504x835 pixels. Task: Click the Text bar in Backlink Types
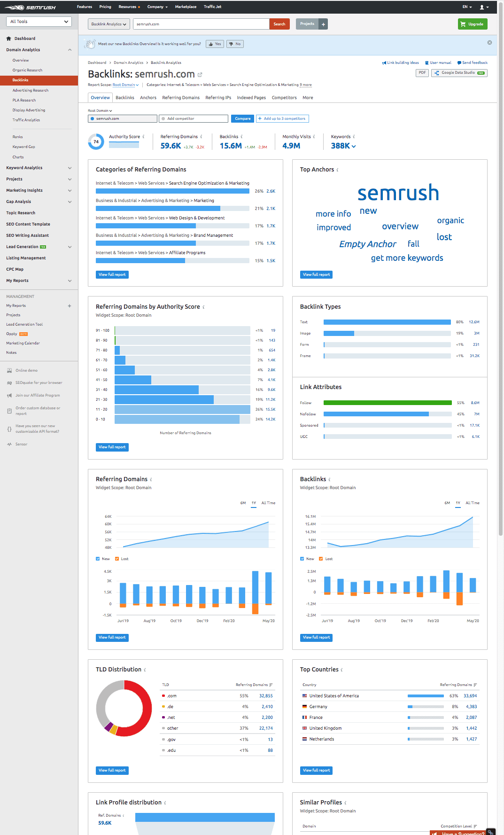click(388, 322)
